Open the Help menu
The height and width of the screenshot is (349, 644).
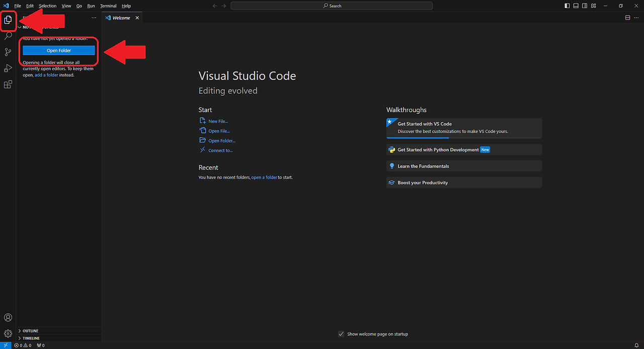(126, 6)
